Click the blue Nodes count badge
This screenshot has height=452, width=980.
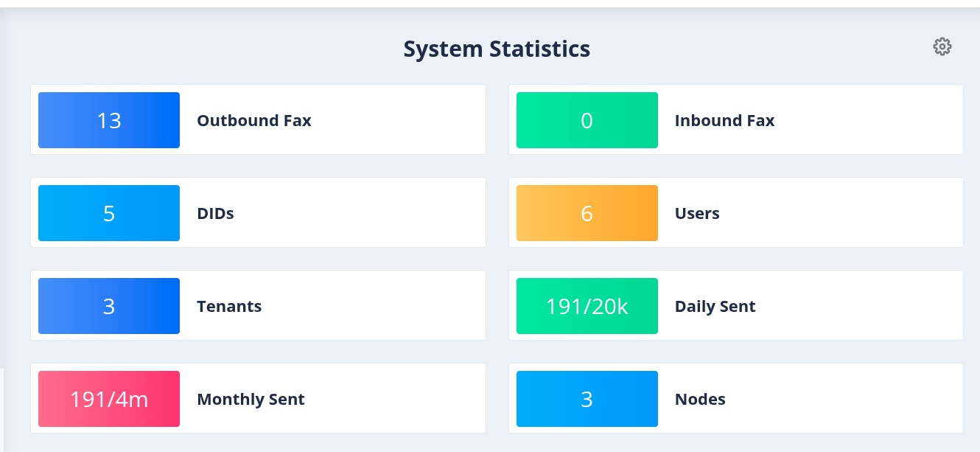point(587,399)
